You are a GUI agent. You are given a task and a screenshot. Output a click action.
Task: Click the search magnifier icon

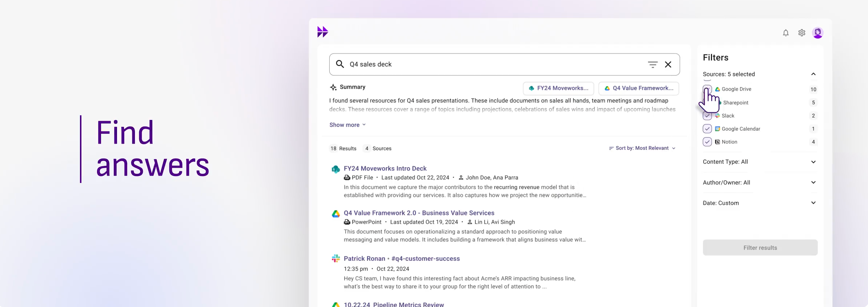pos(340,64)
